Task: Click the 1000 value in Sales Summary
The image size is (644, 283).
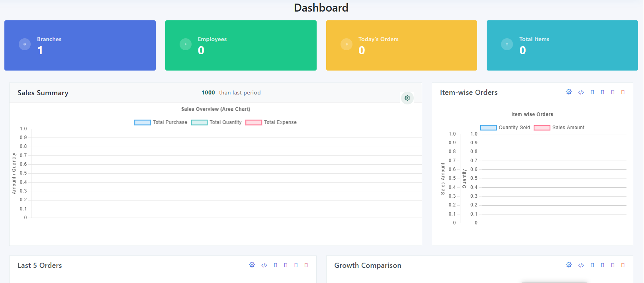Action: tap(208, 92)
